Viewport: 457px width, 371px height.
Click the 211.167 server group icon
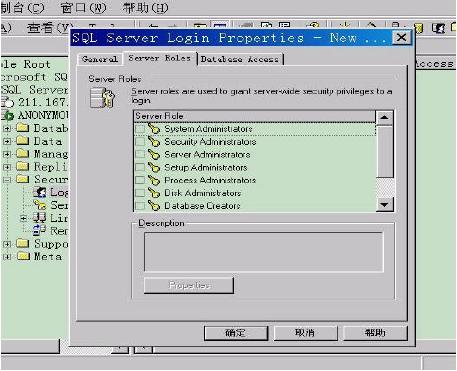point(8,102)
